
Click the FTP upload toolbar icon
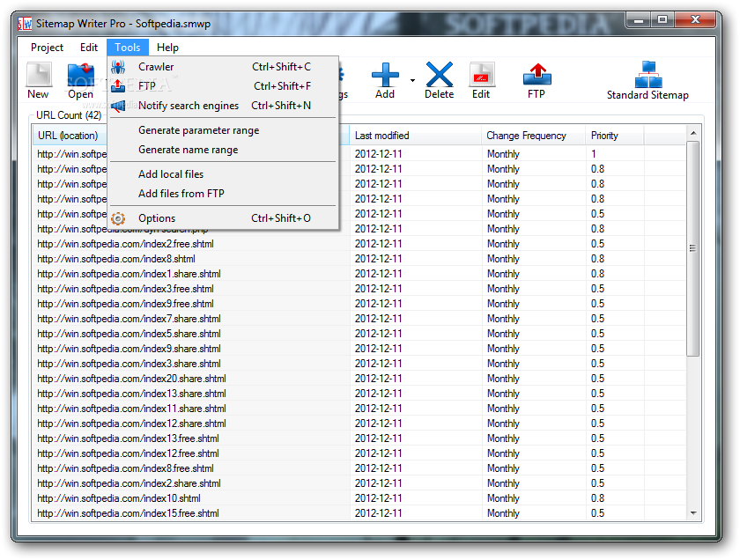click(x=537, y=75)
